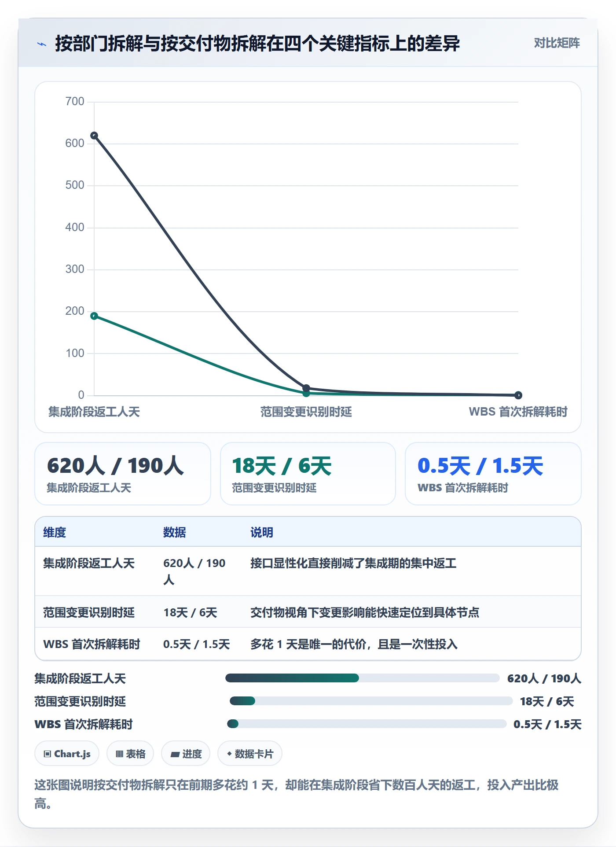616x847 pixels.
Task: Select the 数据卡片 chip
Action: [250, 754]
